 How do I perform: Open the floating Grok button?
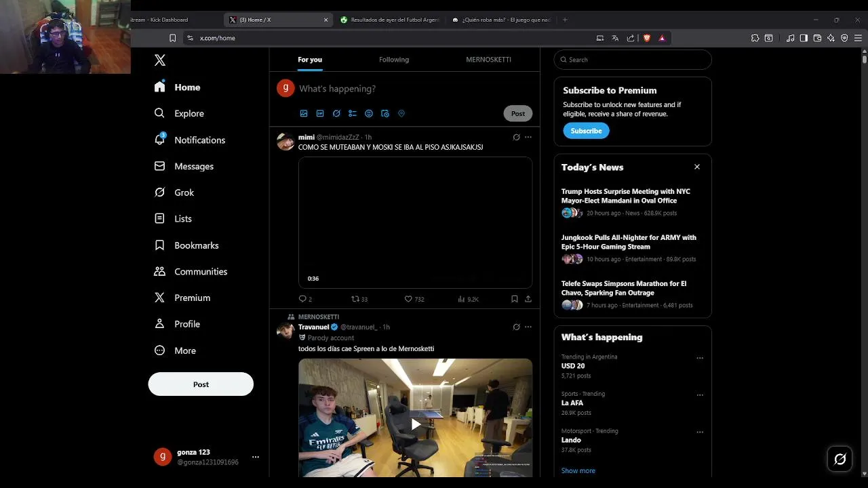pos(840,460)
